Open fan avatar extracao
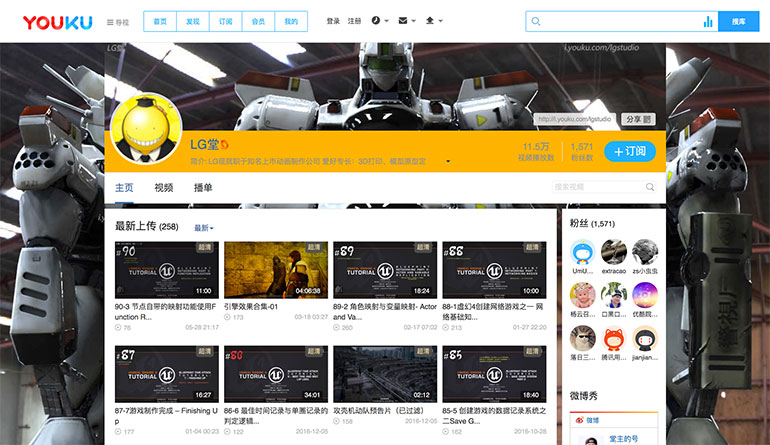This screenshot has width=770, height=445. tap(614, 252)
